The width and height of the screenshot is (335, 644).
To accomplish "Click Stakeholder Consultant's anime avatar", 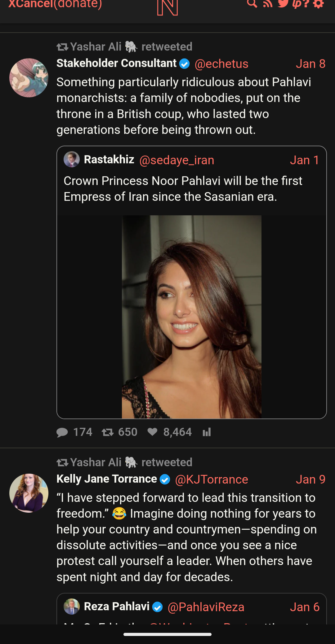I will (x=29, y=78).
